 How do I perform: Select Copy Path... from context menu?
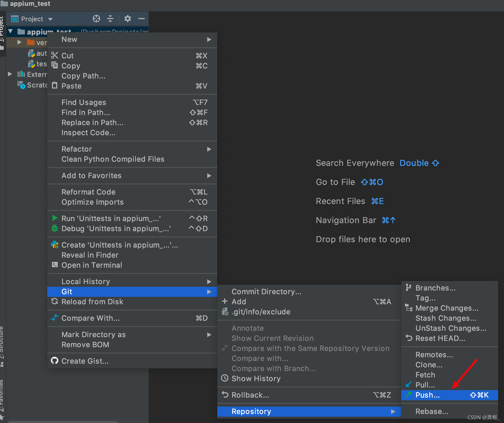pyautogui.click(x=132, y=76)
